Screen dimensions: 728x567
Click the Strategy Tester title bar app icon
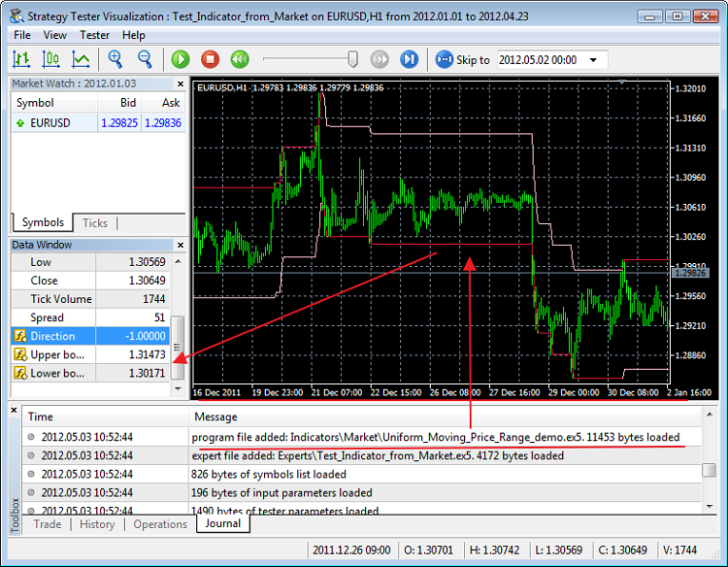(17, 17)
